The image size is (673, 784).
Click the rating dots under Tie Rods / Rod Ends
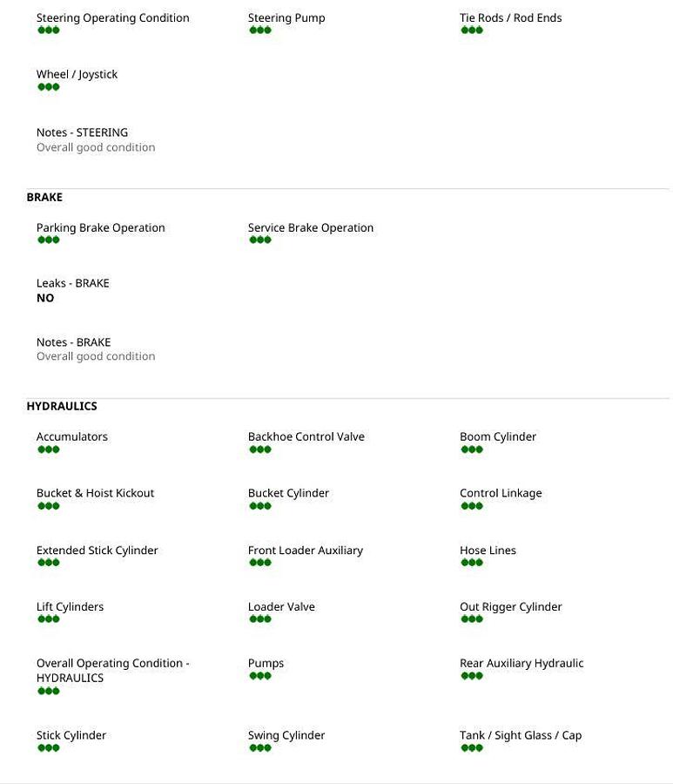(x=471, y=30)
